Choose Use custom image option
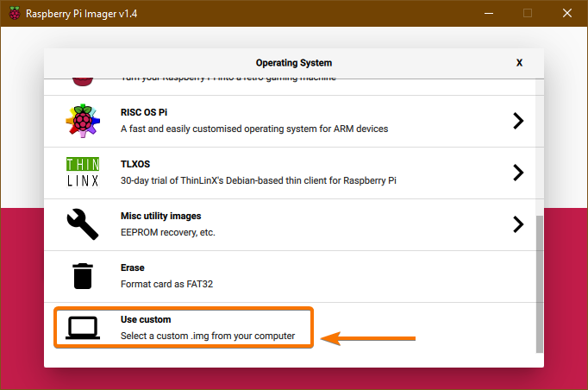Screen dimensions: 588x390 [146, 319]
